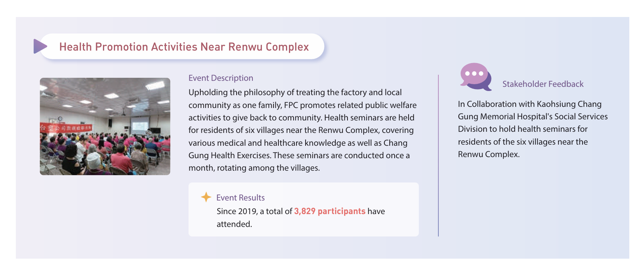This screenshot has height=273, width=644.
Task: Click the In Collaboration with Kaohsiung line
Action: tap(529, 104)
